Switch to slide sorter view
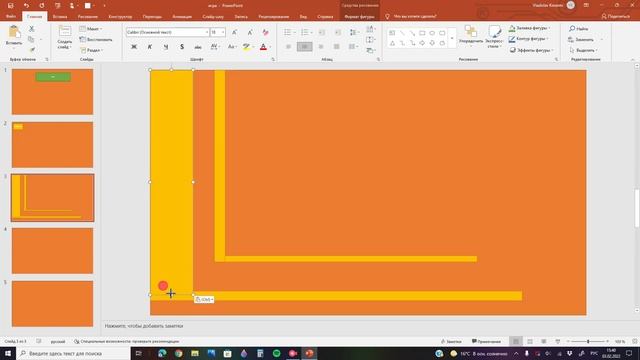 coord(530,341)
